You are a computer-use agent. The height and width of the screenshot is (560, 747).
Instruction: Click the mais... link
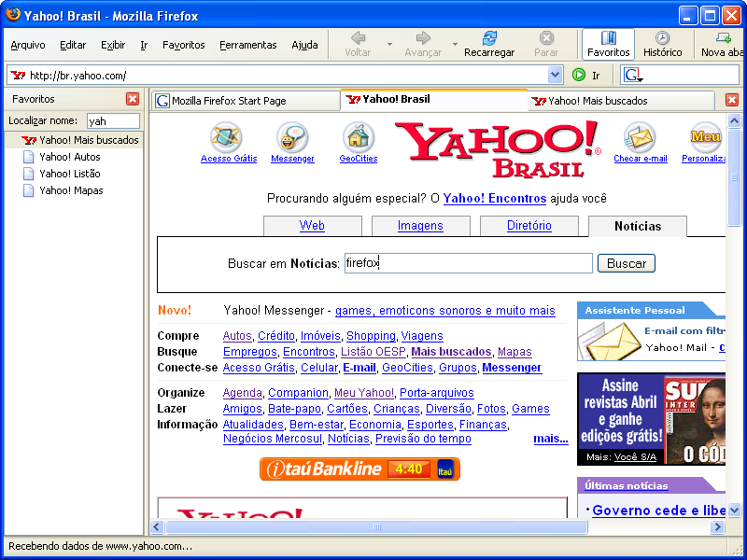point(551,439)
